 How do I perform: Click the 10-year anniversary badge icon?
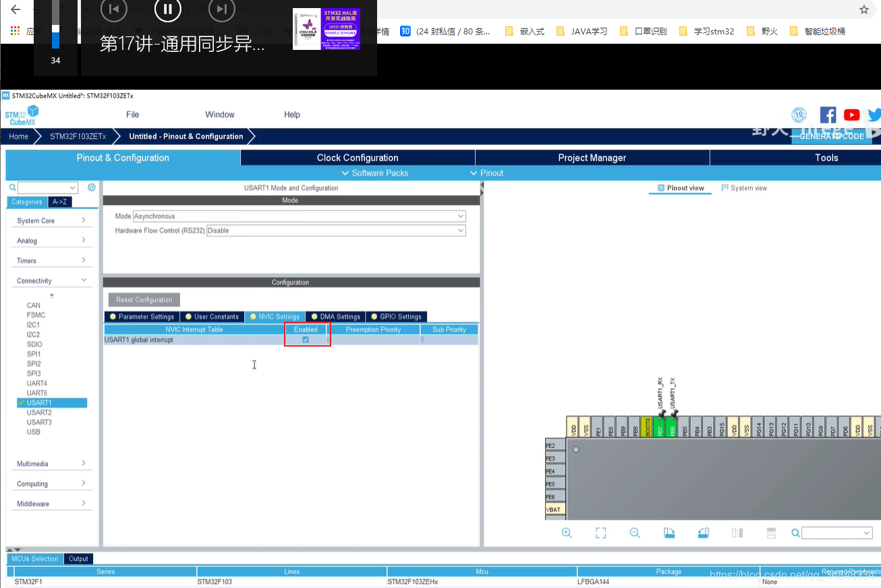pyautogui.click(x=799, y=115)
